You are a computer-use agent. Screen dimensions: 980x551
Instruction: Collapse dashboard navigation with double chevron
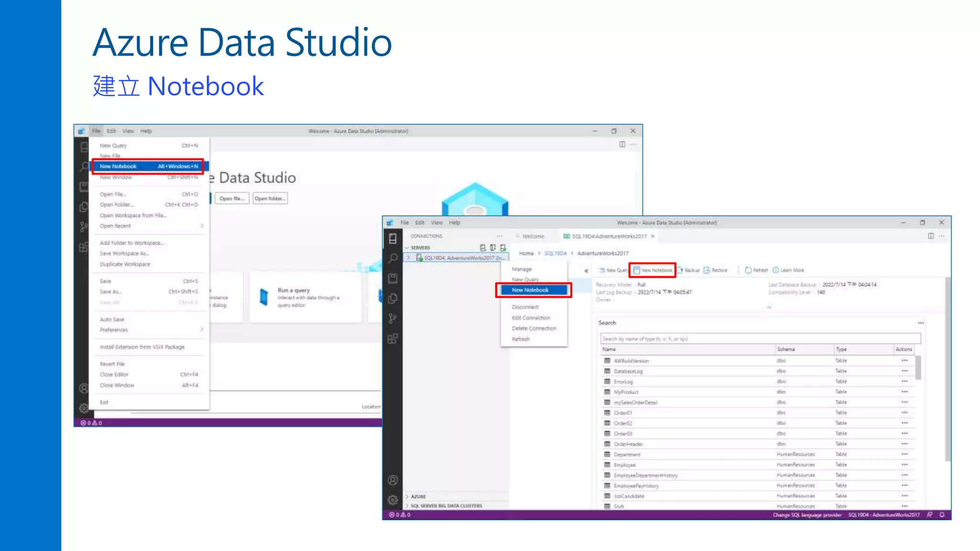(586, 271)
